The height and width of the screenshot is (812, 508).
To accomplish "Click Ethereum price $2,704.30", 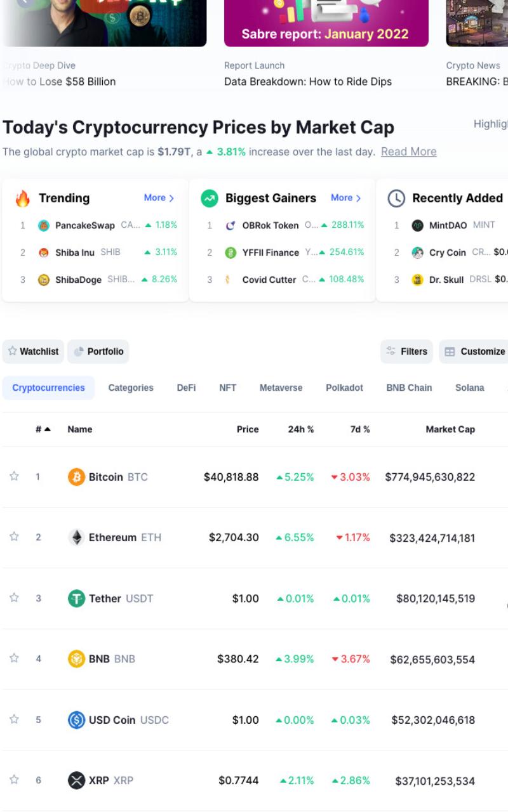I will click(x=234, y=538).
